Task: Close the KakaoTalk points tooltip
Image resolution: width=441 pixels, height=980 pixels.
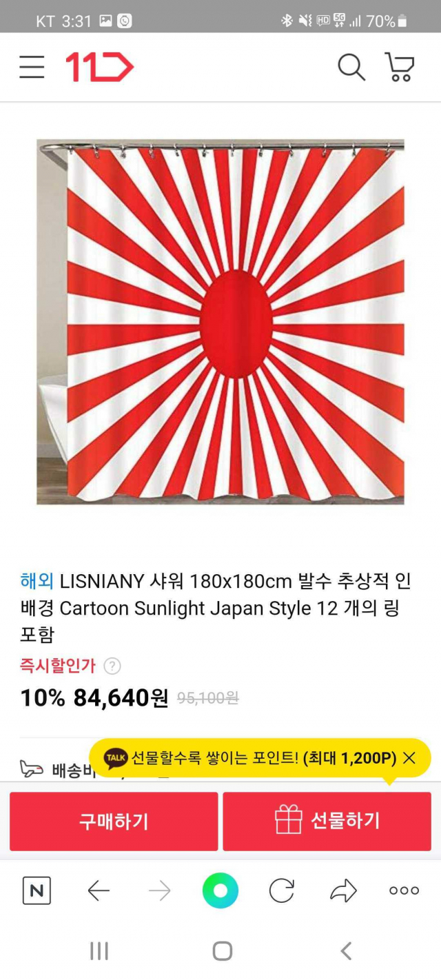Action: (409, 758)
